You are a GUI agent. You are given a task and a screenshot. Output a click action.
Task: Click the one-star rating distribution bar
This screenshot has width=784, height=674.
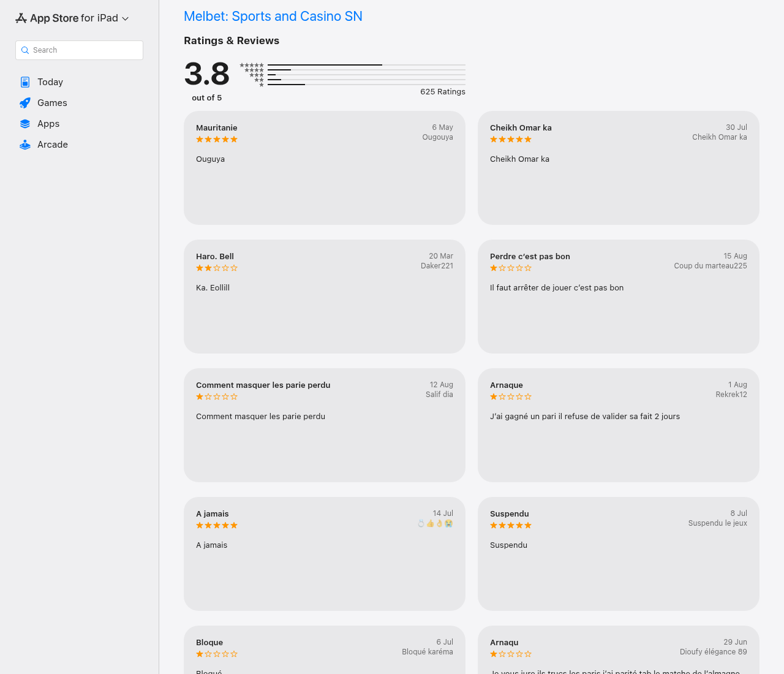(366, 85)
